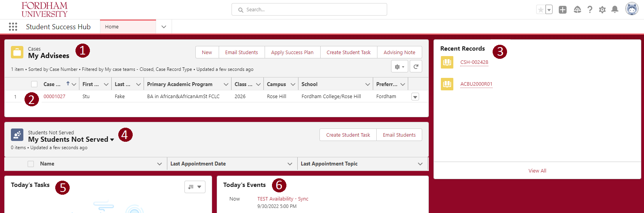Open Last Appointment Topic column dropdown

[420, 164]
